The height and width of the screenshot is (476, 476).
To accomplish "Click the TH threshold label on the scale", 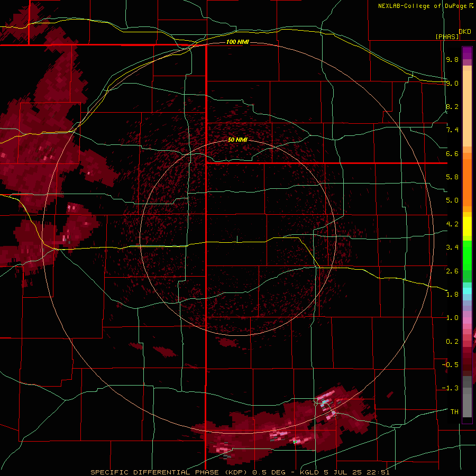I will (x=454, y=412).
